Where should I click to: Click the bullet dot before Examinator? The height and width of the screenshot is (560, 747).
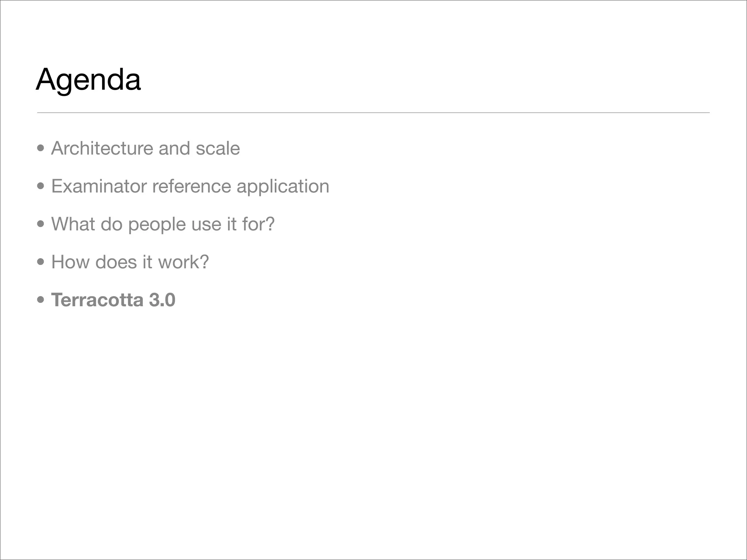coord(41,186)
